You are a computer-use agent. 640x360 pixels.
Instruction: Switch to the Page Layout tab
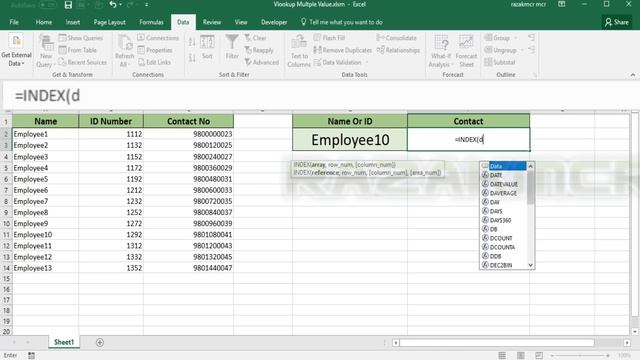109,22
